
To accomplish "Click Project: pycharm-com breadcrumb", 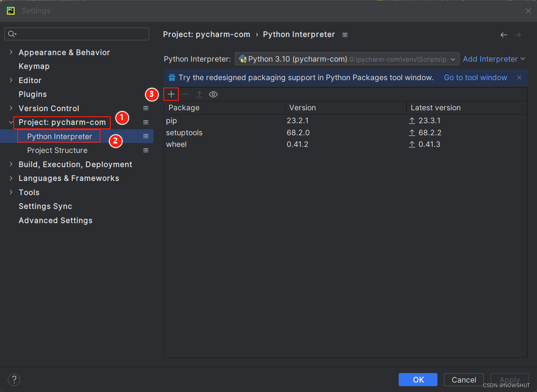I will 206,34.
